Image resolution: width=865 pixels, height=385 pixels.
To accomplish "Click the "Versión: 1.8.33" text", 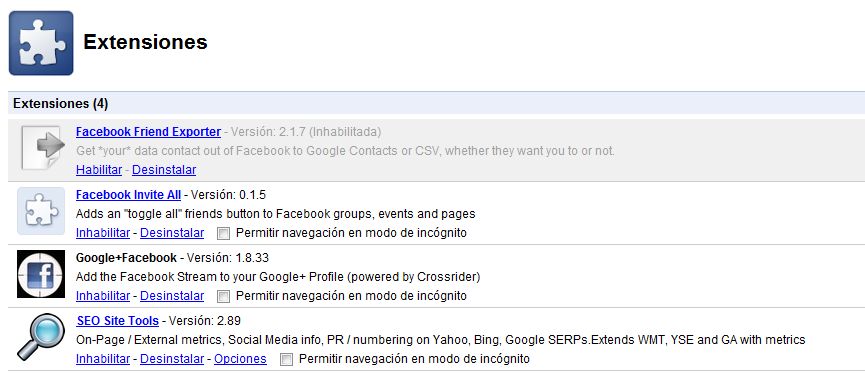I will (228, 258).
